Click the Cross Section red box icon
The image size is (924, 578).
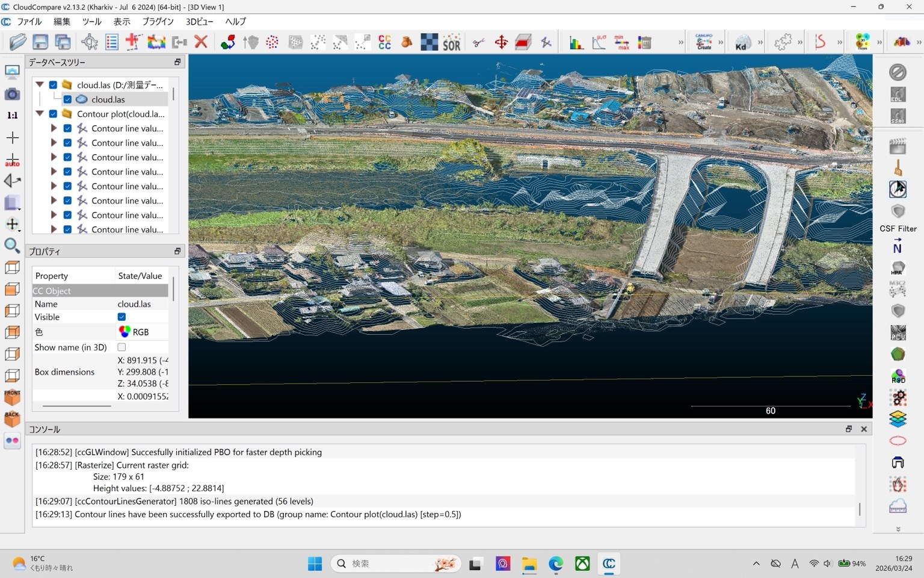click(523, 42)
